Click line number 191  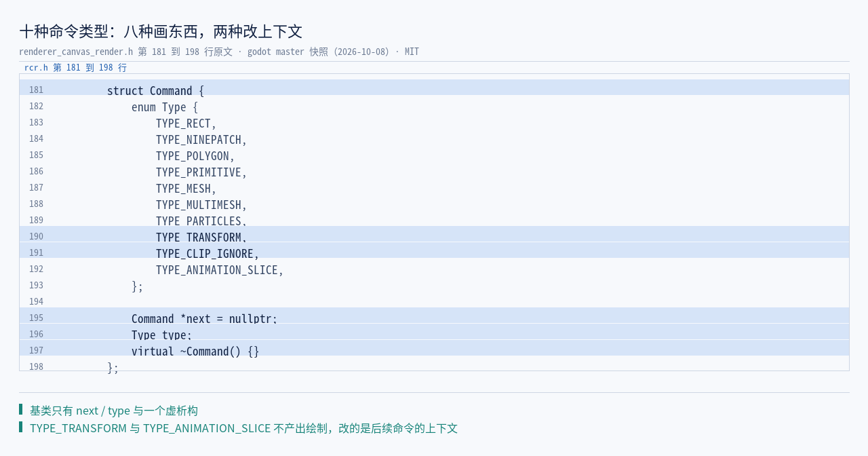36,253
